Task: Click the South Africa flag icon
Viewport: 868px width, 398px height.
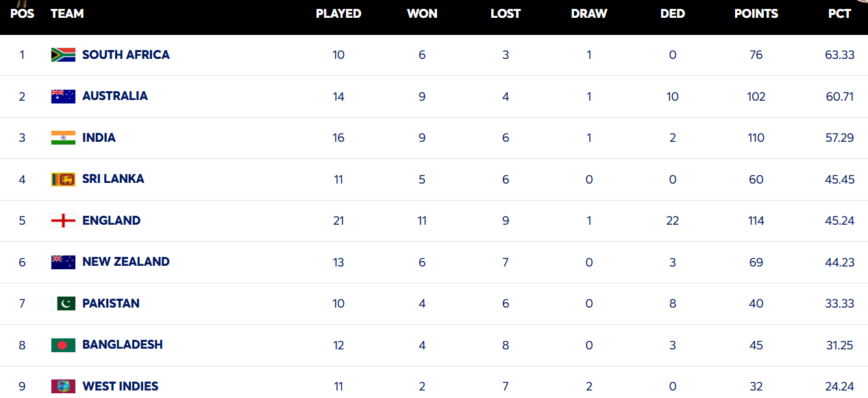Action: pos(63,55)
